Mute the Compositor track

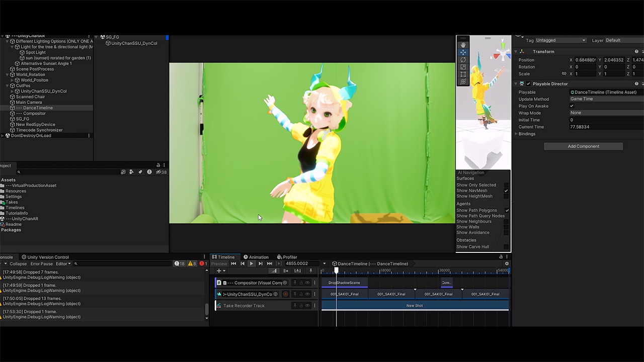[x=307, y=283]
